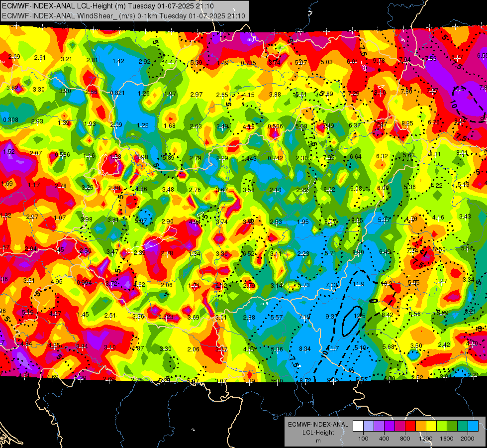This screenshot has height=448, width=487.
Task: Click the 11.9 wind shear value
Action: pyautogui.click(x=359, y=284)
